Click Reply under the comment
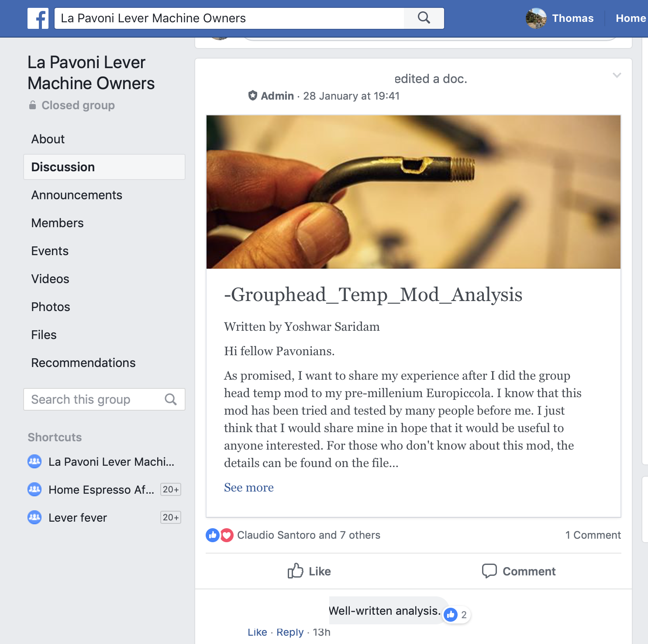This screenshot has width=648, height=644. pos(290,632)
